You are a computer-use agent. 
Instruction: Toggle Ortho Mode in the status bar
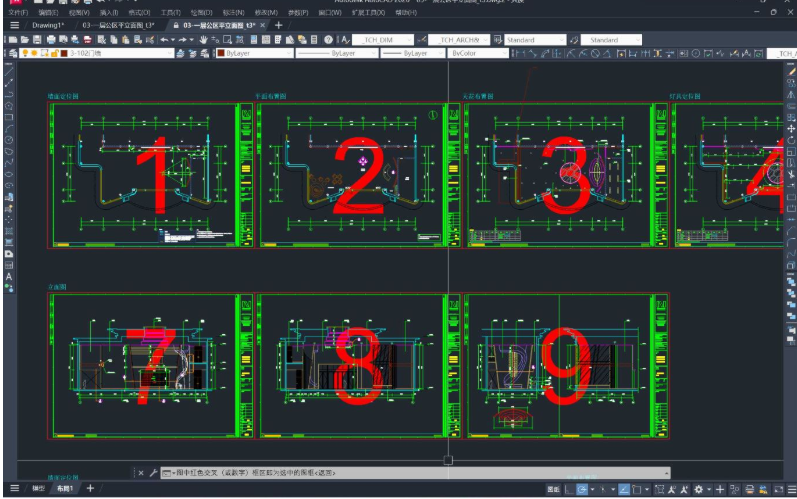tap(568, 489)
